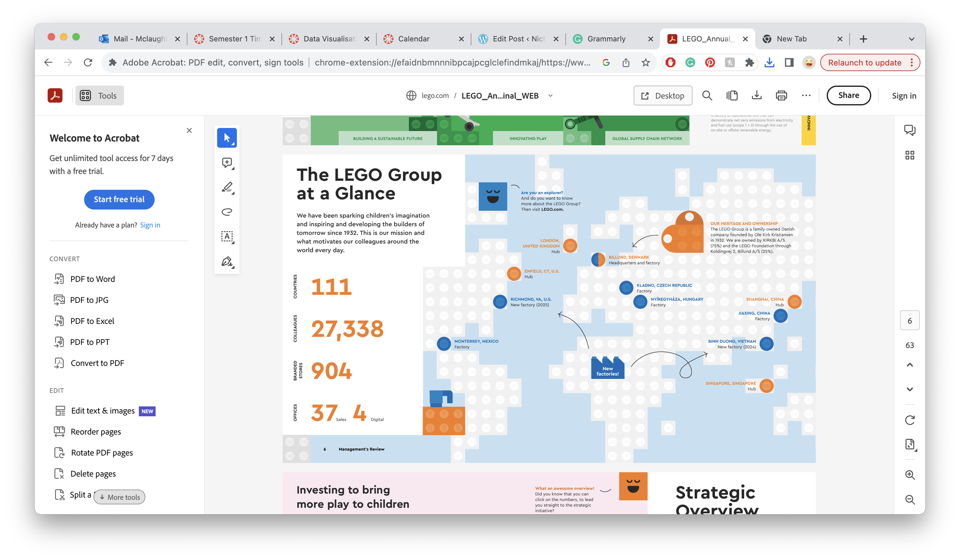Click the fill and sign pen tool
The width and height of the screenshot is (960, 560).
pos(227,261)
